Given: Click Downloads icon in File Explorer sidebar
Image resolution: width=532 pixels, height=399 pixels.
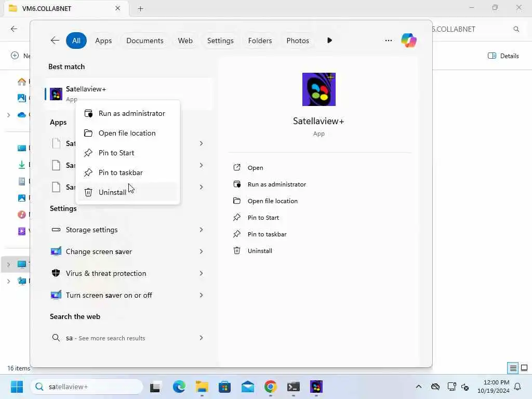Looking at the screenshot, I should click(22, 165).
